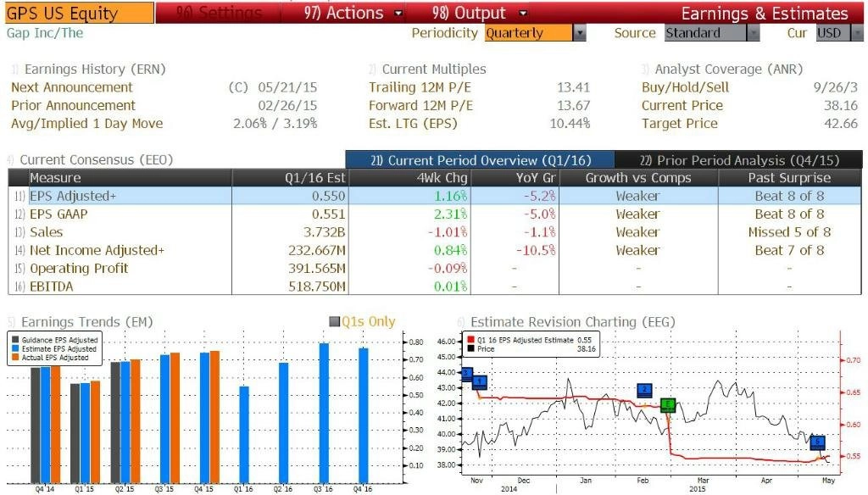Screen dimensions: 868x495
Task: Select the Operating Profit row label
Action: 79,269
